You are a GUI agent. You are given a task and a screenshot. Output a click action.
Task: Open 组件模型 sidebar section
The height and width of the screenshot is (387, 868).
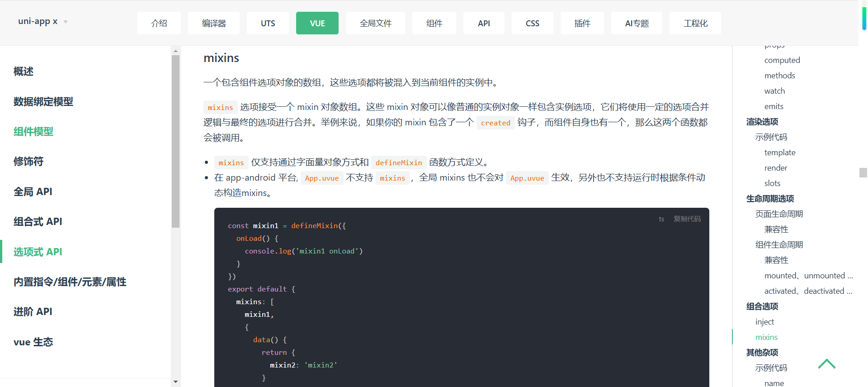click(x=33, y=132)
